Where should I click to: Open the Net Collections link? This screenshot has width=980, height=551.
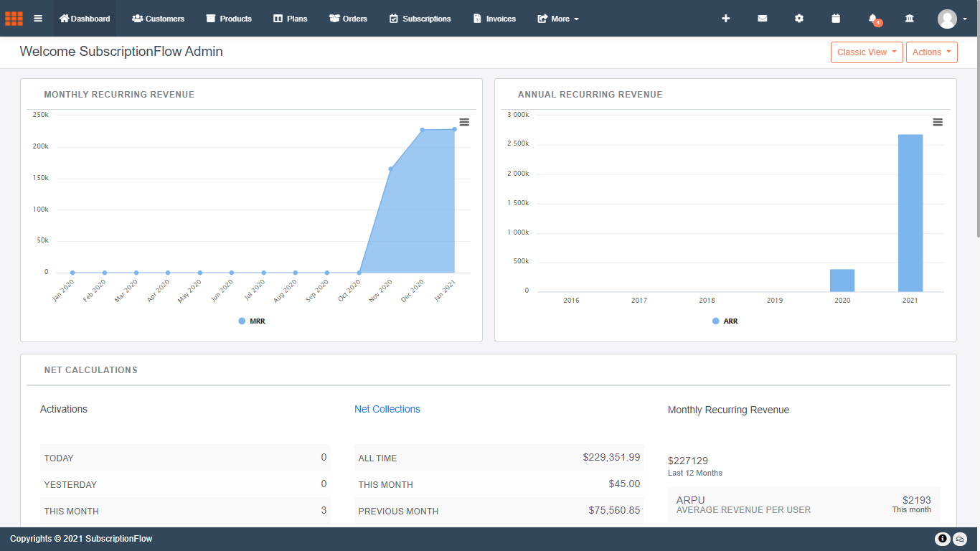[387, 409]
